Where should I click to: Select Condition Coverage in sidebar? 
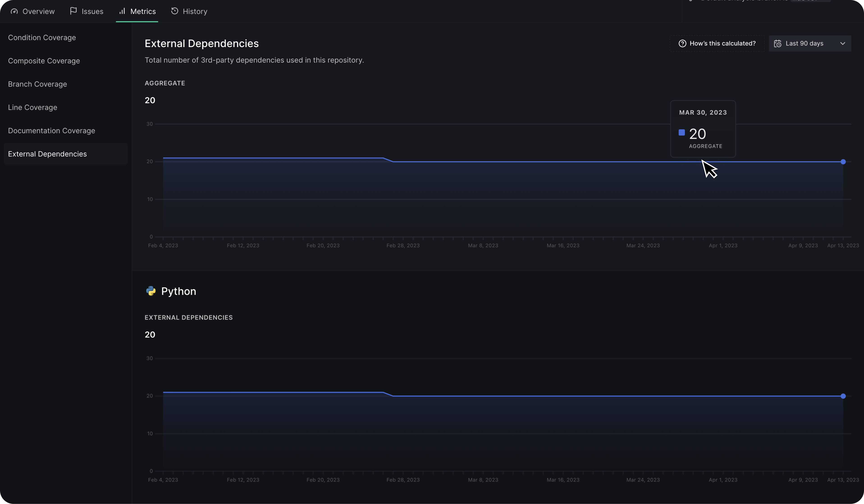[x=42, y=38]
